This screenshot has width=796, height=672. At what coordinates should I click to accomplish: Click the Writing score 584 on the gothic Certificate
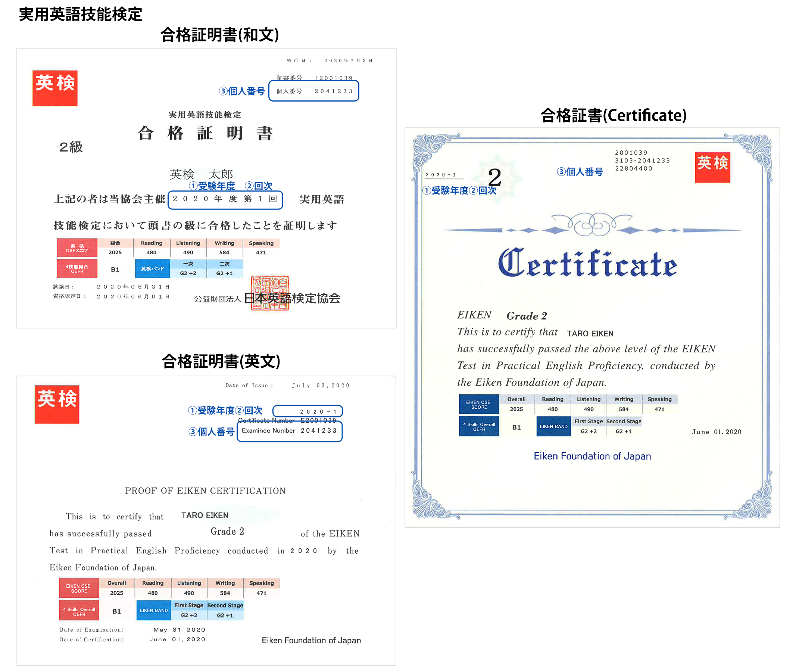[624, 409]
